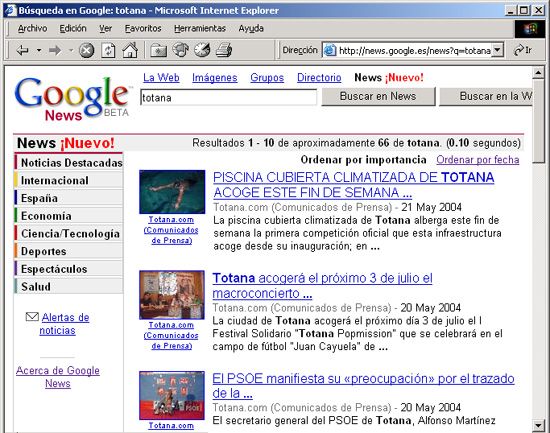Open the Grupos link

pyautogui.click(x=267, y=78)
